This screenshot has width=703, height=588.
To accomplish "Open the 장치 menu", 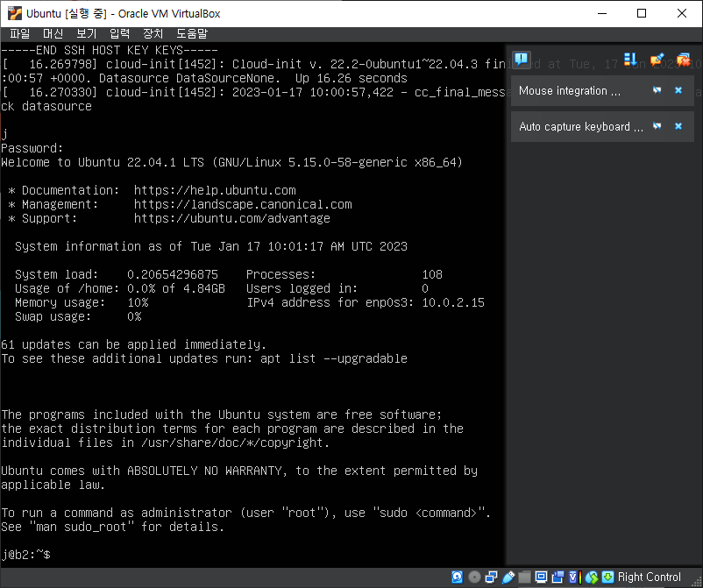I will click(153, 33).
